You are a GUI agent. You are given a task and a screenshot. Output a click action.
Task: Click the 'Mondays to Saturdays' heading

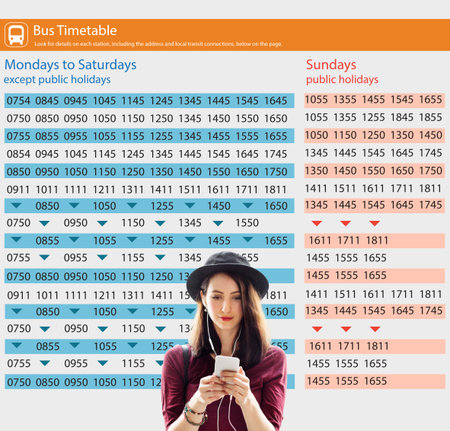point(70,64)
